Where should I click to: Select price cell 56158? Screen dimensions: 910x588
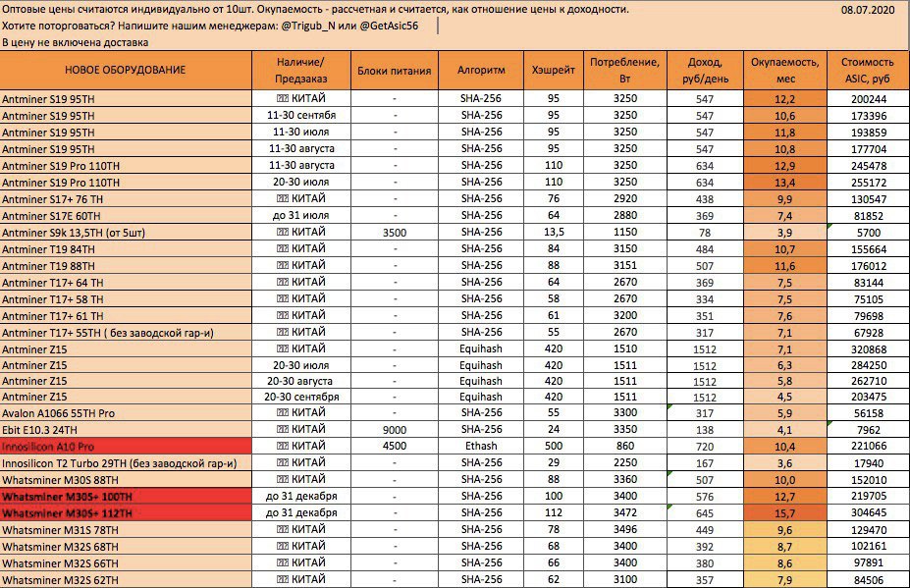(x=868, y=413)
